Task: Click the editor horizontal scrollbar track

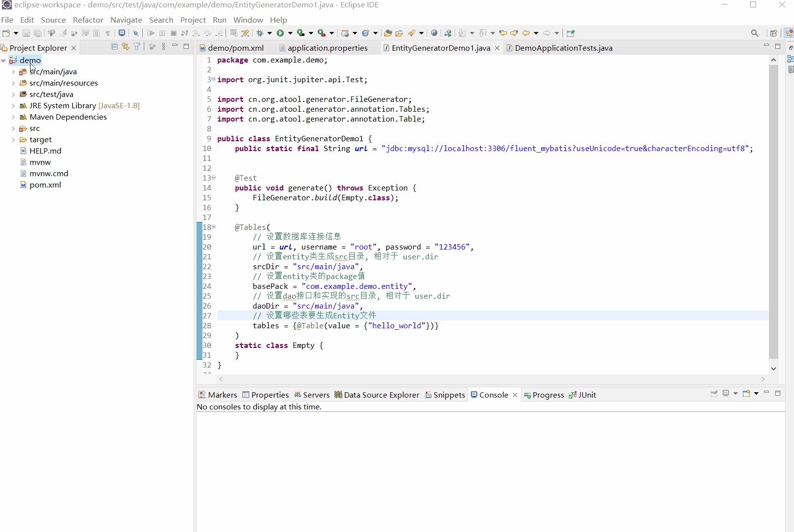Action: [x=492, y=379]
